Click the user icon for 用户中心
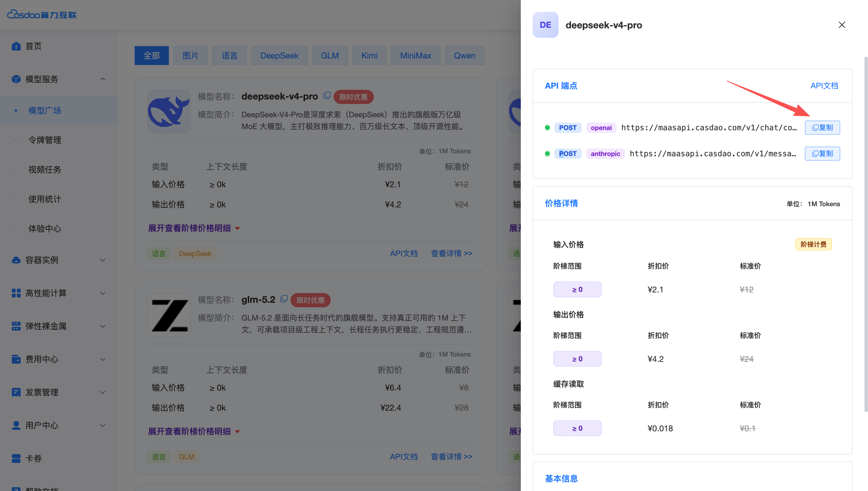Screen dimensions: 868x491 click(x=16, y=425)
